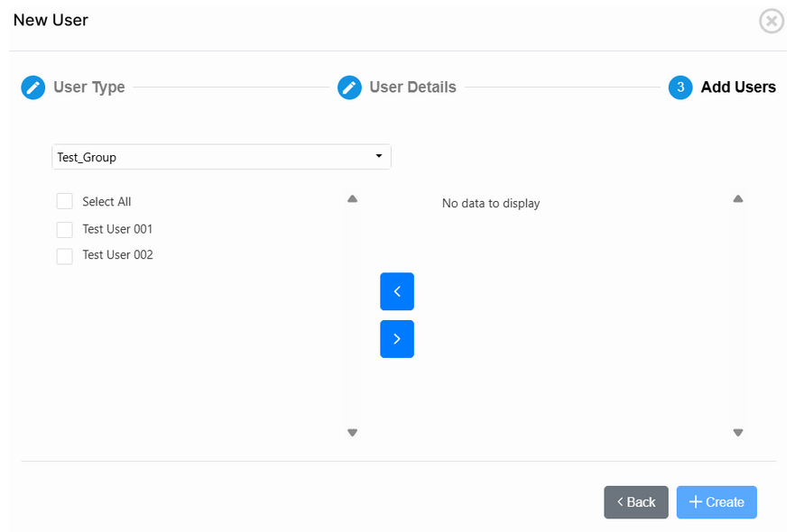Click the Create button
The image size is (795, 532).
click(716, 502)
